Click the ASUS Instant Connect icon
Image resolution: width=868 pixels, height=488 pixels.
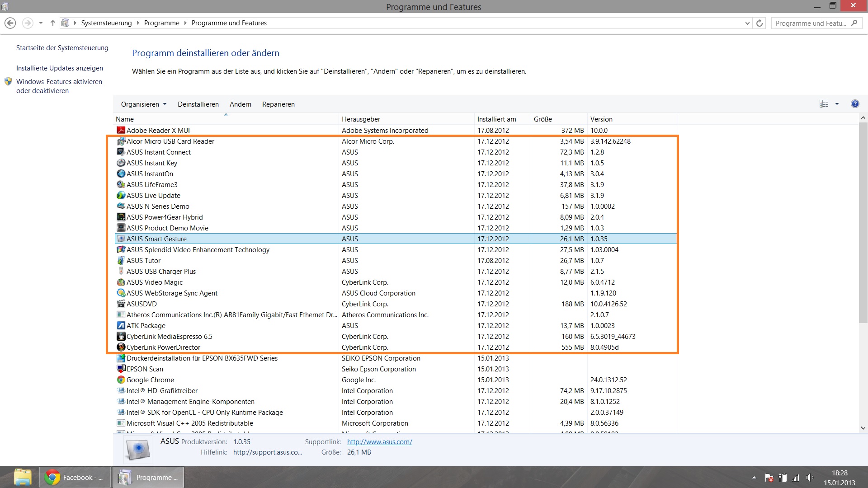(121, 152)
